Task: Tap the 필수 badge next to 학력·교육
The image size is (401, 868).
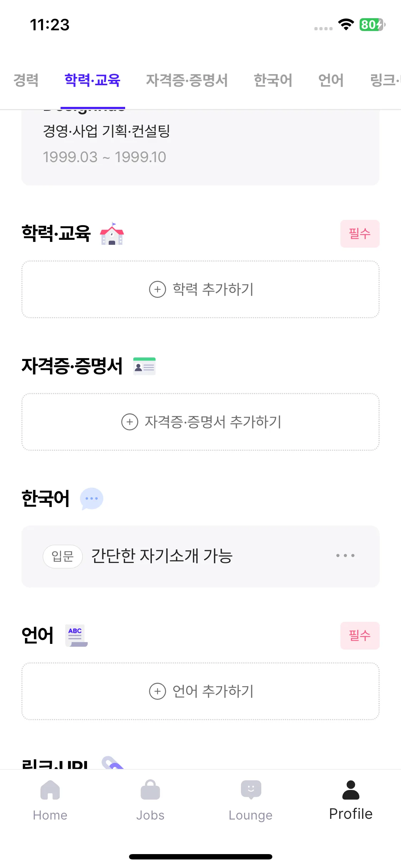Action: click(x=360, y=234)
